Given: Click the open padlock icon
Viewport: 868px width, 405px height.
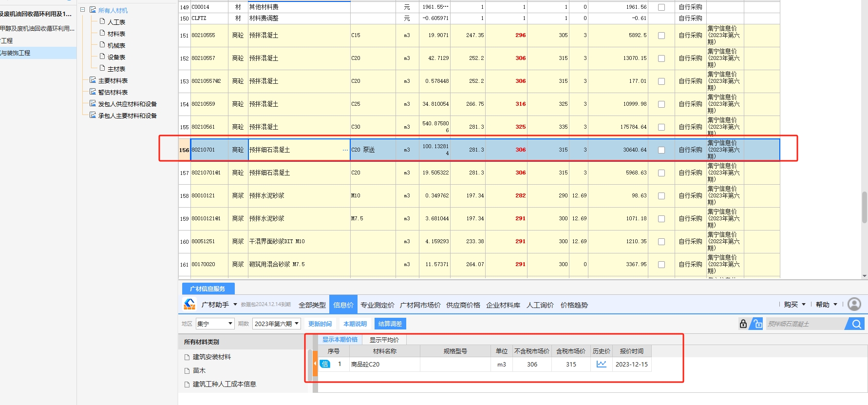Looking at the screenshot, I should tap(756, 324).
